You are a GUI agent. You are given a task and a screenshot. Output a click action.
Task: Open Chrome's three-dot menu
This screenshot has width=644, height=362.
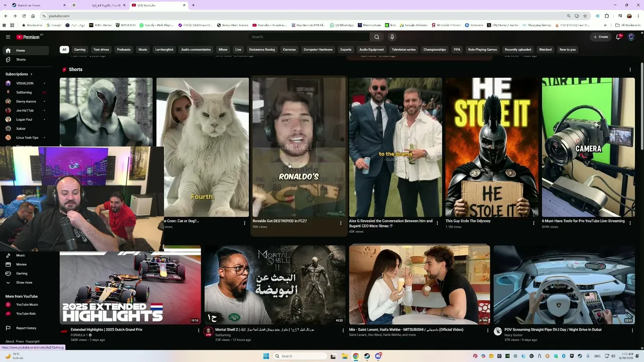pos(638,16)
